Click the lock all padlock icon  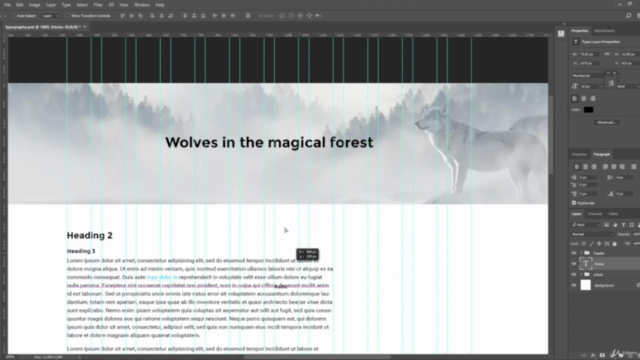pos(614,244)
